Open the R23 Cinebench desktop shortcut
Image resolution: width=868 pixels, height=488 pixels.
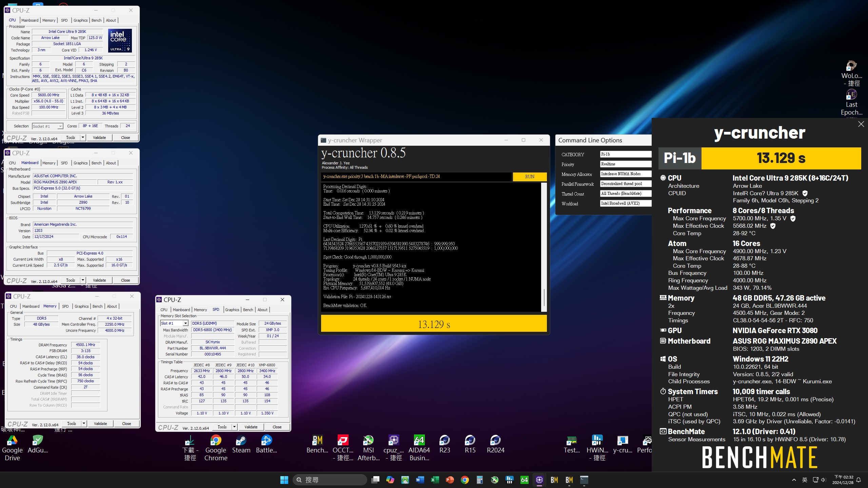coord(445,444)
